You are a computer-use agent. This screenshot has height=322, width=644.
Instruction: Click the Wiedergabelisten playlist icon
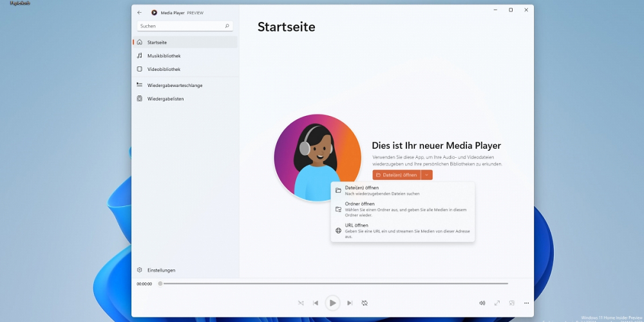[x=140, y=99]
